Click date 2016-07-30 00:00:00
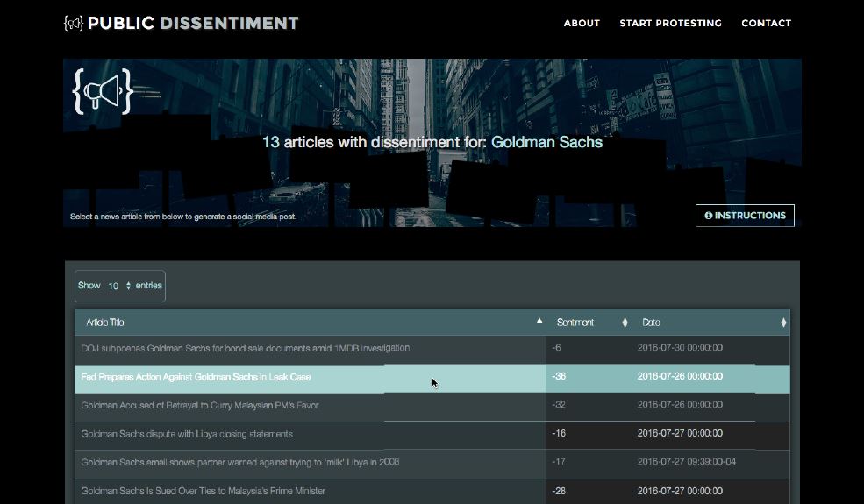Screen dimensions: 864x504 pos(680,348)
